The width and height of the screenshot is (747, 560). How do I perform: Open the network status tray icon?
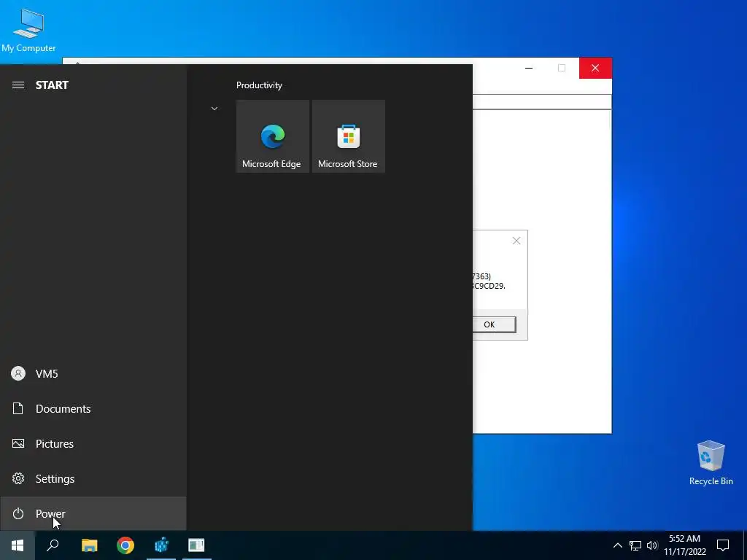[x=635, y=545]
